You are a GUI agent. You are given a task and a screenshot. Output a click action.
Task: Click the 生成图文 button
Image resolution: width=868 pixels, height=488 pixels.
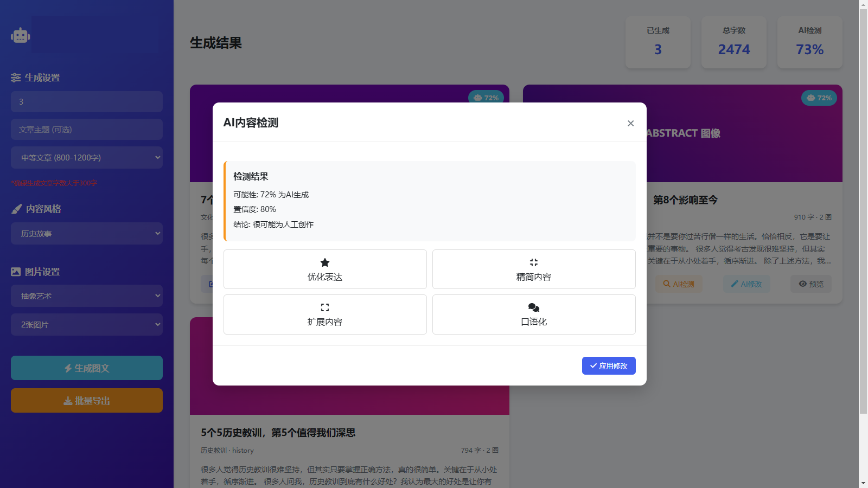tap(86, 368)
